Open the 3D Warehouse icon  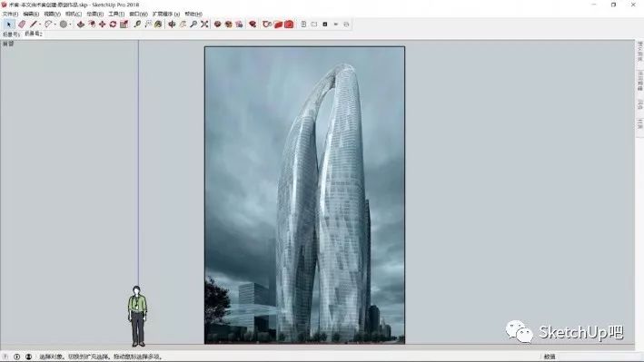(217, 24)
